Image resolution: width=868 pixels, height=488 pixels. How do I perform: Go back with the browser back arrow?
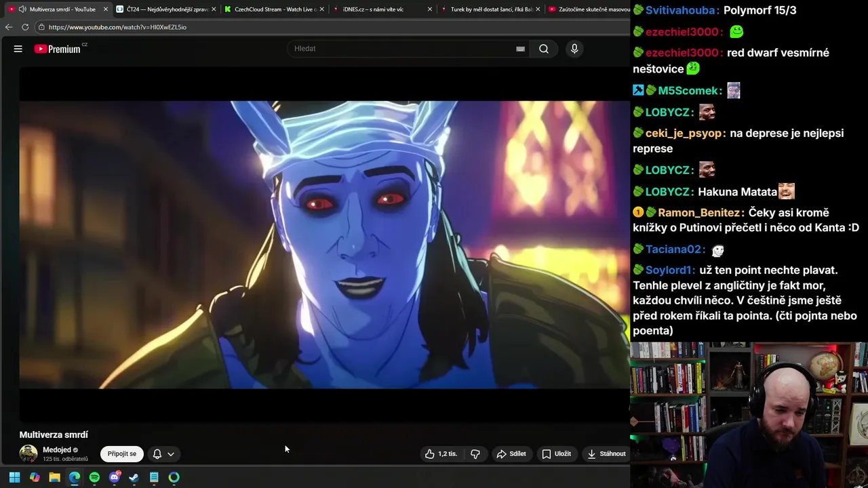point(9,27)
